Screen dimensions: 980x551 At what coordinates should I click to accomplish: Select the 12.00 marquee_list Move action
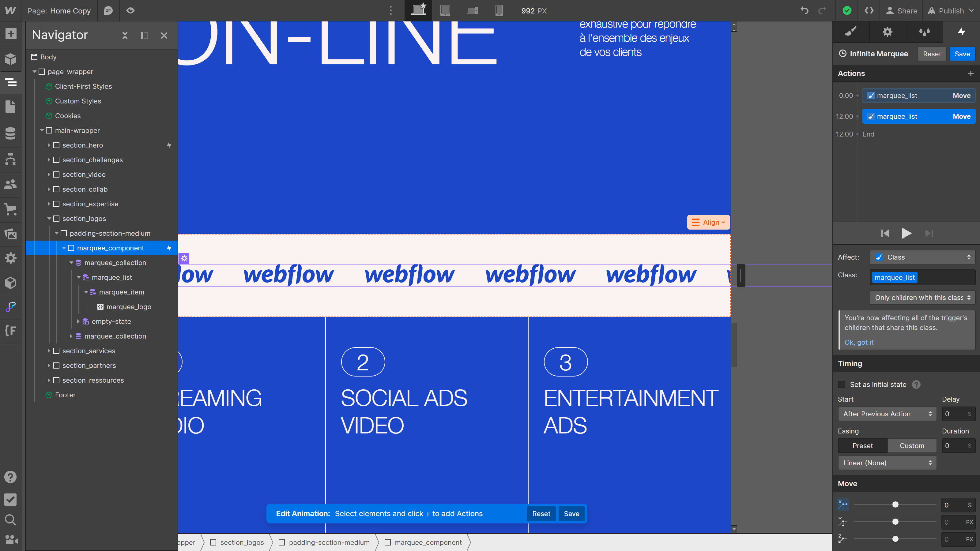coord(919,116)
